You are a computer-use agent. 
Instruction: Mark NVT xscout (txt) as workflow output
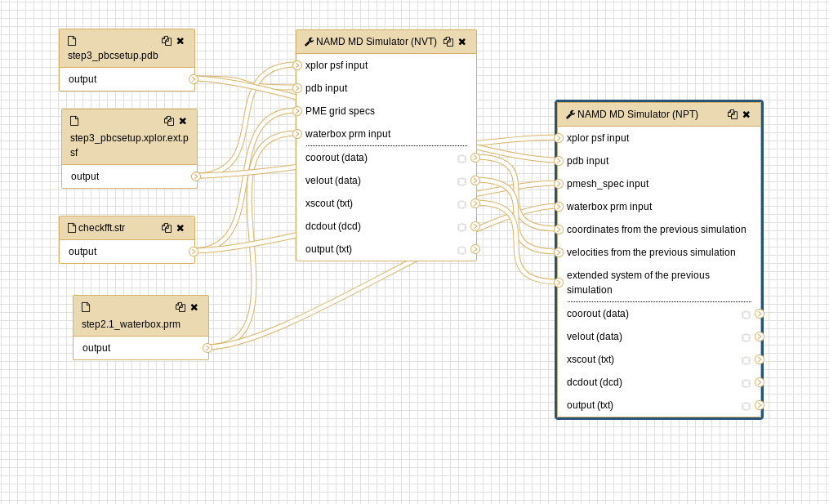coord(461,204)
